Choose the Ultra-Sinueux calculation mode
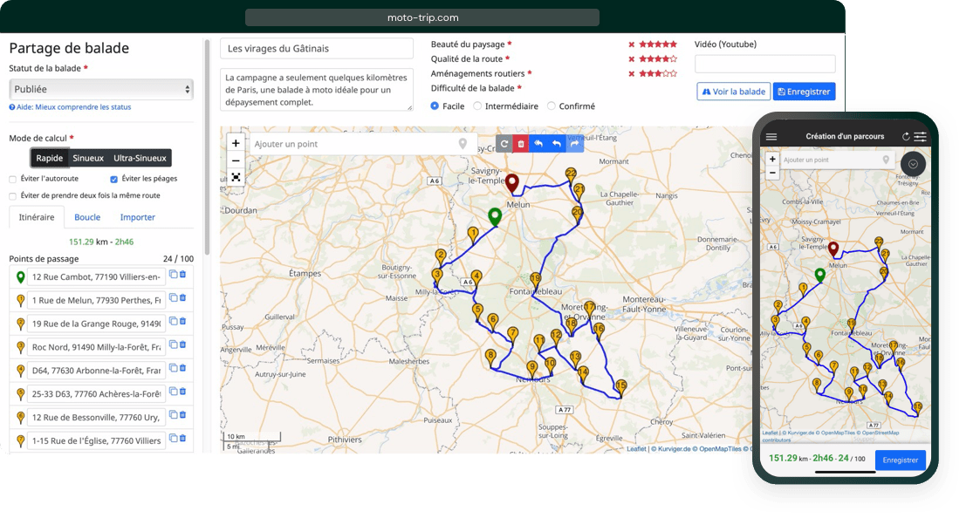The width and height of the screenshot is (980, 525). 140,158
